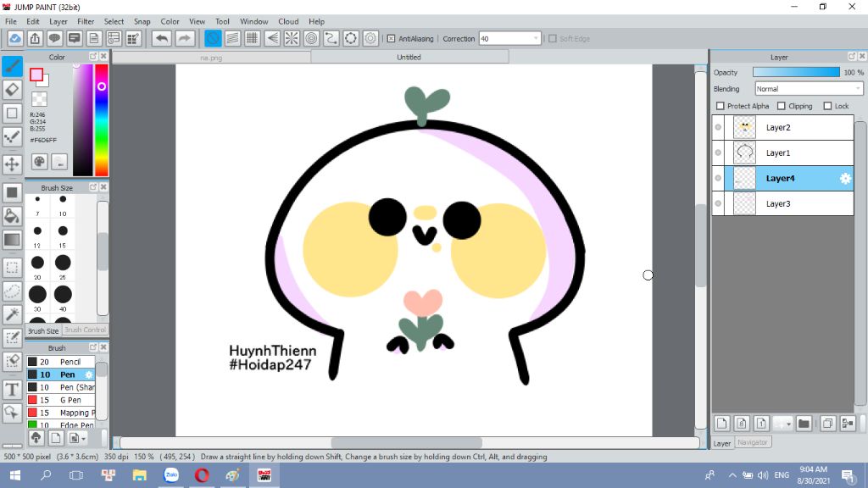Select the Layer1 thumbnail
Image resolution: width=868 pixels, height=488 pixels.
[744, 152]
